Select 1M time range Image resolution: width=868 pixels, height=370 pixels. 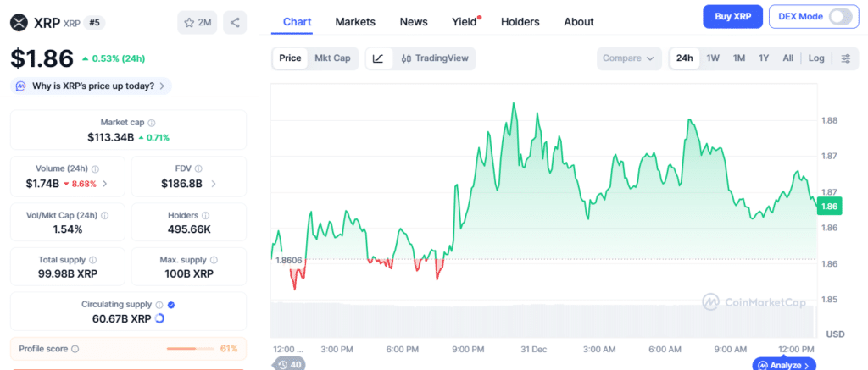[739, 58]
